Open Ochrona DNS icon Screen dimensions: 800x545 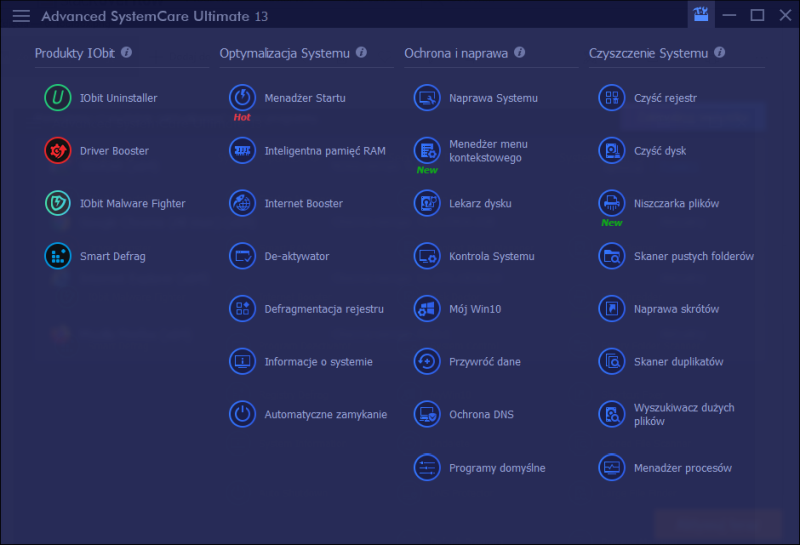click(x=427, y=414)
